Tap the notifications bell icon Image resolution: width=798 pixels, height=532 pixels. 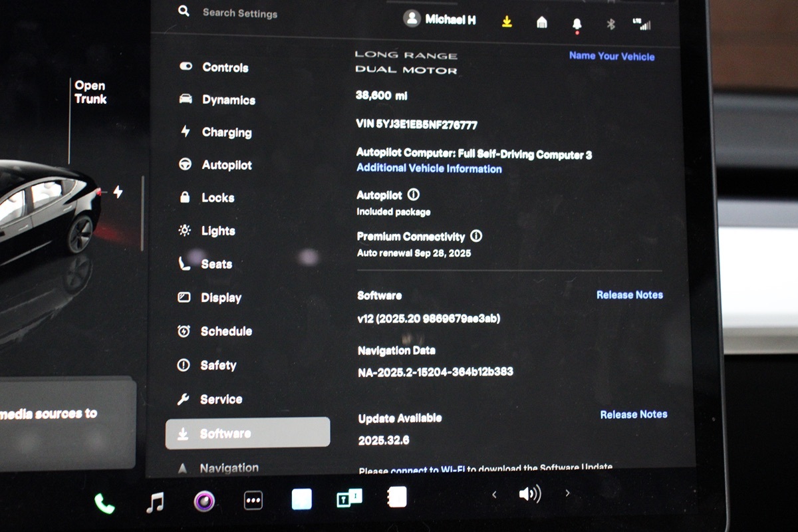[x=577, y=25]
